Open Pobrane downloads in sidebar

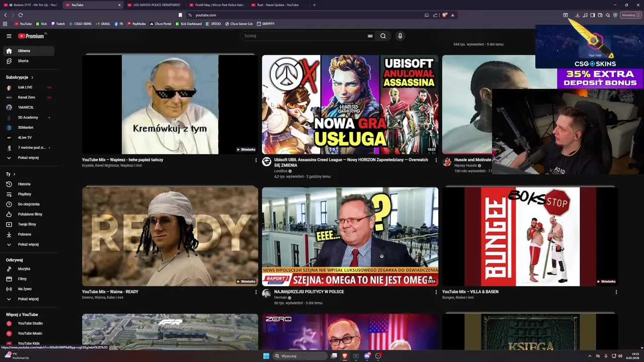[x=29, y=234]
